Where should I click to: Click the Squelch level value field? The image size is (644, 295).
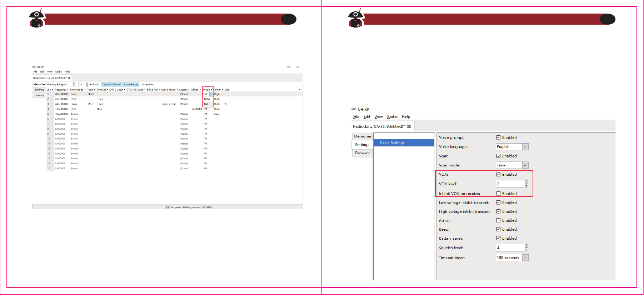coord(510,248)
